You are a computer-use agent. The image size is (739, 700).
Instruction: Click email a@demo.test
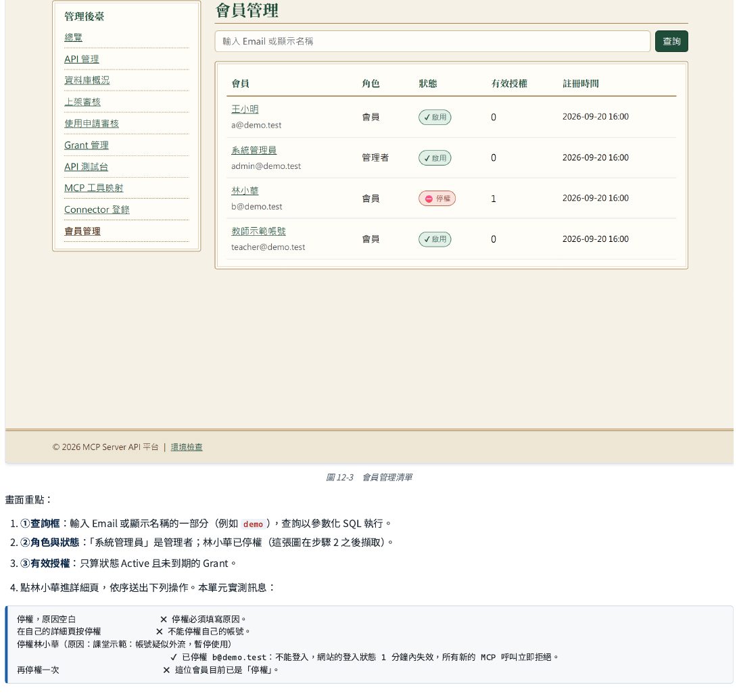256,125
